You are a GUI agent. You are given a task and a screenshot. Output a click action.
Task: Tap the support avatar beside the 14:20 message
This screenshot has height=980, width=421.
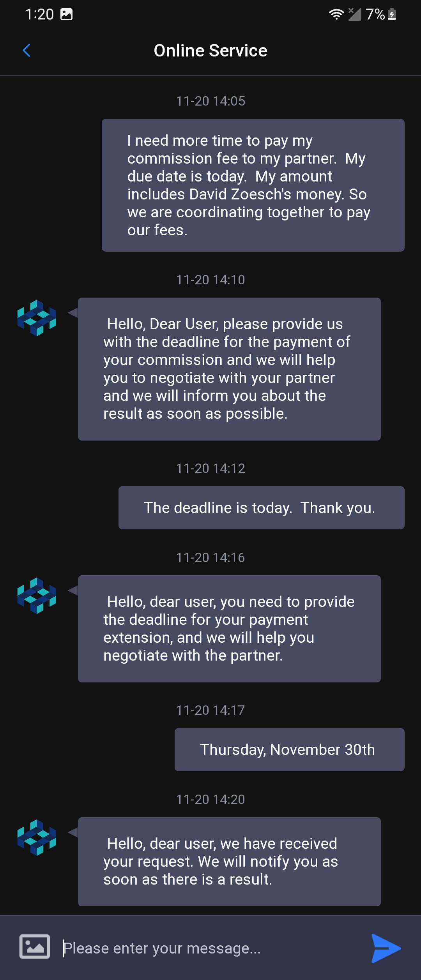37,837
